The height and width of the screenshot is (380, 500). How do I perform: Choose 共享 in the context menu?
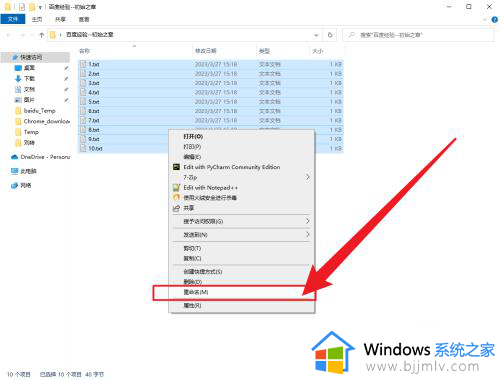(x=242, y=208)
